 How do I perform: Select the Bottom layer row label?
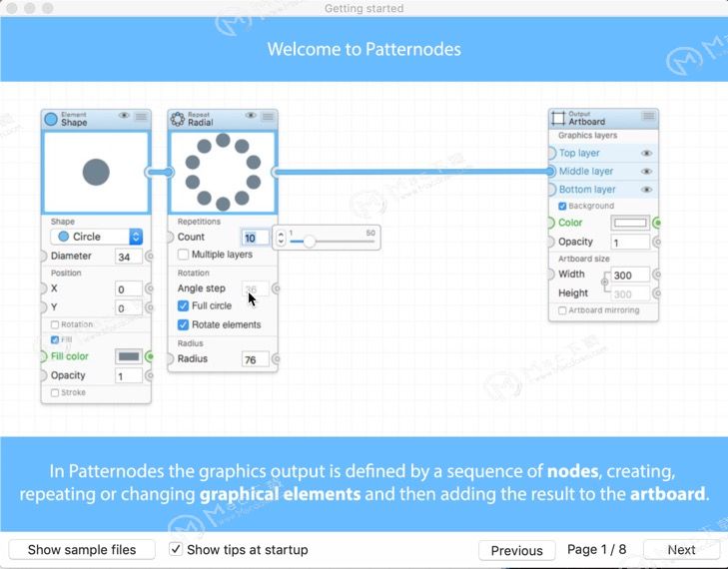(x=587, y=190)
